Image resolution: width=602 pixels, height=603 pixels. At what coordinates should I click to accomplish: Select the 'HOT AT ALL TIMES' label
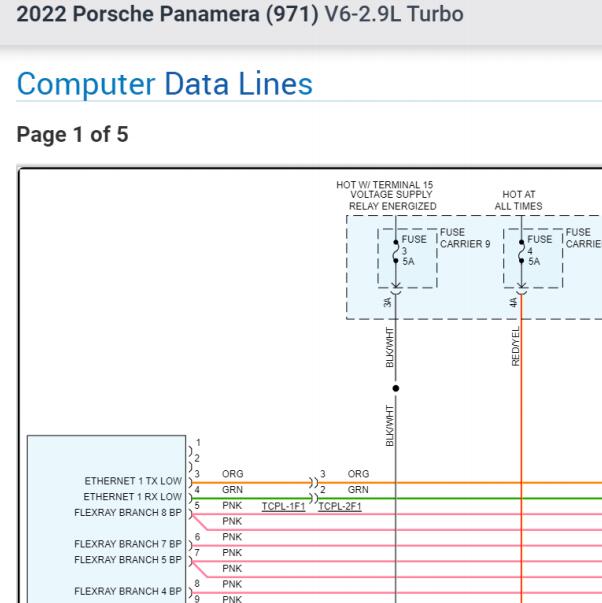[x=518, y=200]
